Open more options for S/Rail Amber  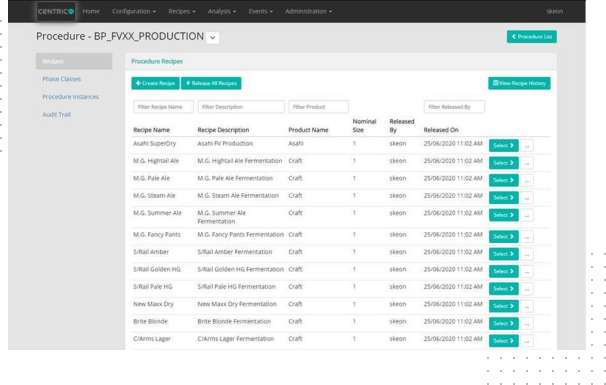(527, 254)
